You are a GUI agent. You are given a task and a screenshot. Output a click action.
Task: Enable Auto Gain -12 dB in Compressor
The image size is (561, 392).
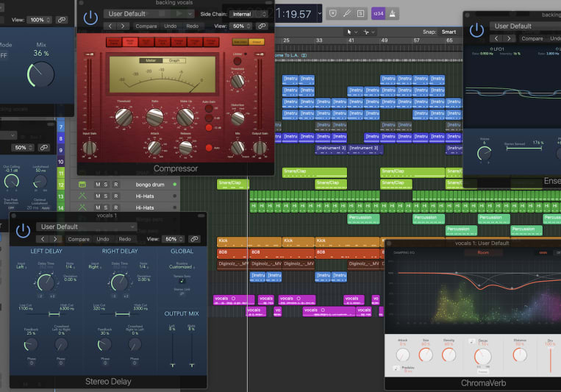click(x=209, y=127)
